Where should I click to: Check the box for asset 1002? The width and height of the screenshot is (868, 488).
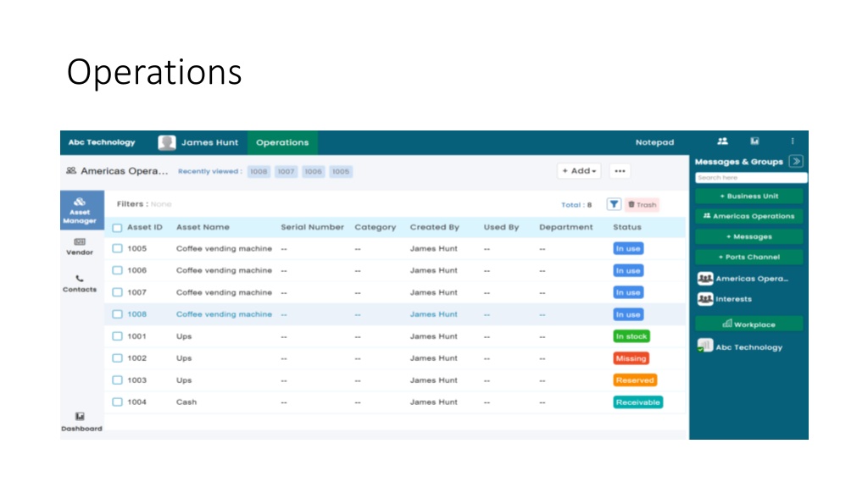coord(117,358)
